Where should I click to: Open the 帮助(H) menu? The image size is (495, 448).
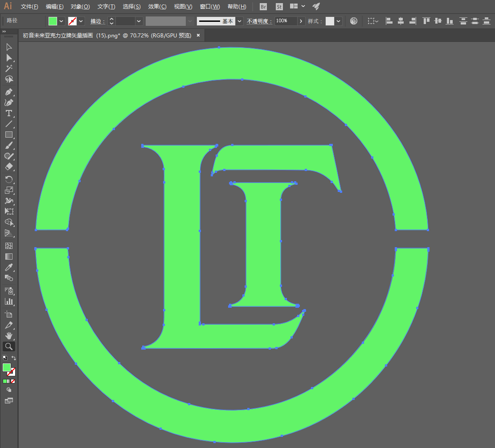coord(237,7)
